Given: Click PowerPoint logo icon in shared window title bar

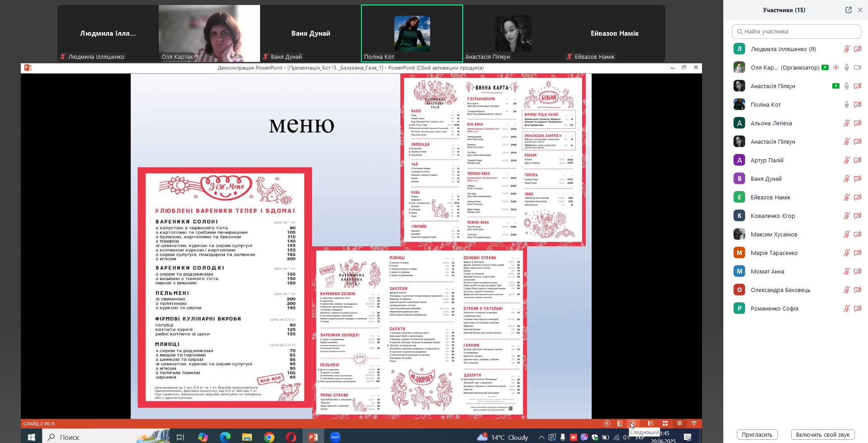Looking at the screenshot, I should pos(28,68).
